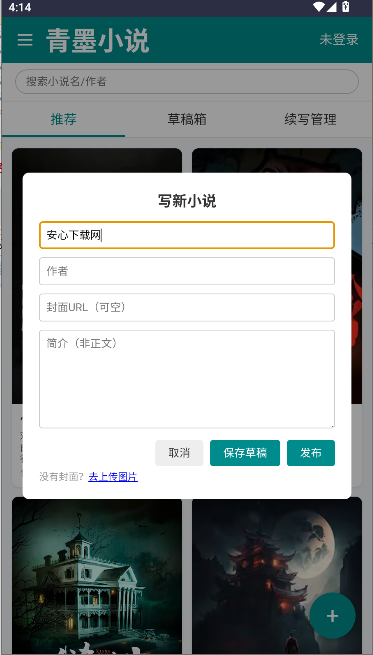Open the hamburger menu icon
The image size is (373, 655).
coord(25,40)
